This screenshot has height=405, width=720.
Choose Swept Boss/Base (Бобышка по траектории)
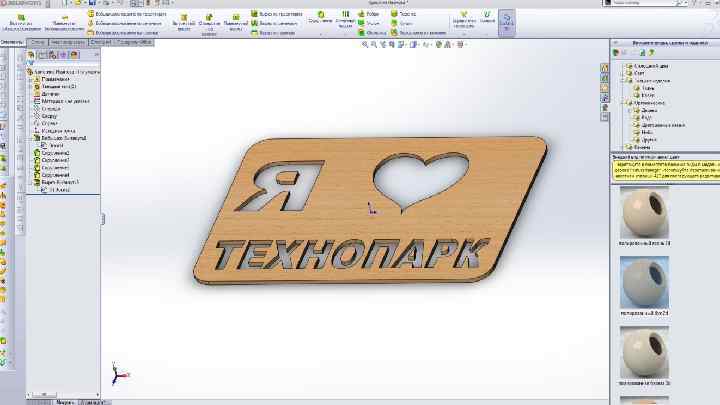click(x=127, y=14)
